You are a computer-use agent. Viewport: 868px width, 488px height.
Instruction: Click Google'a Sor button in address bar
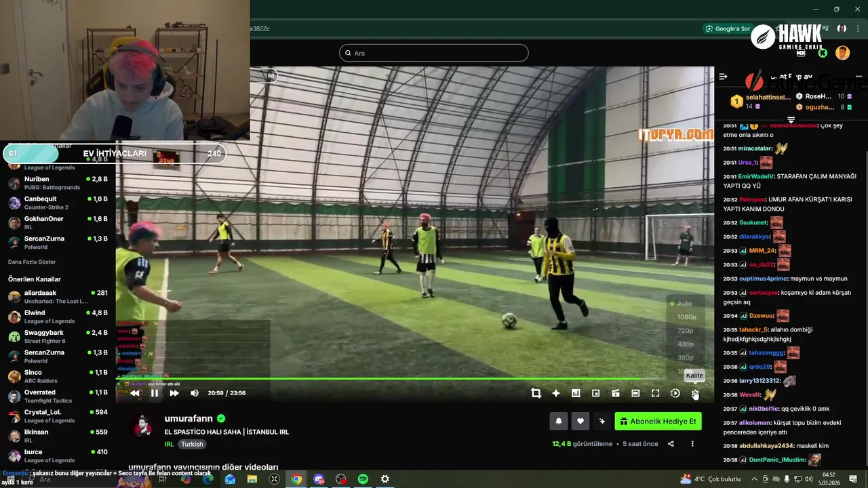click(x=728, y=28)
